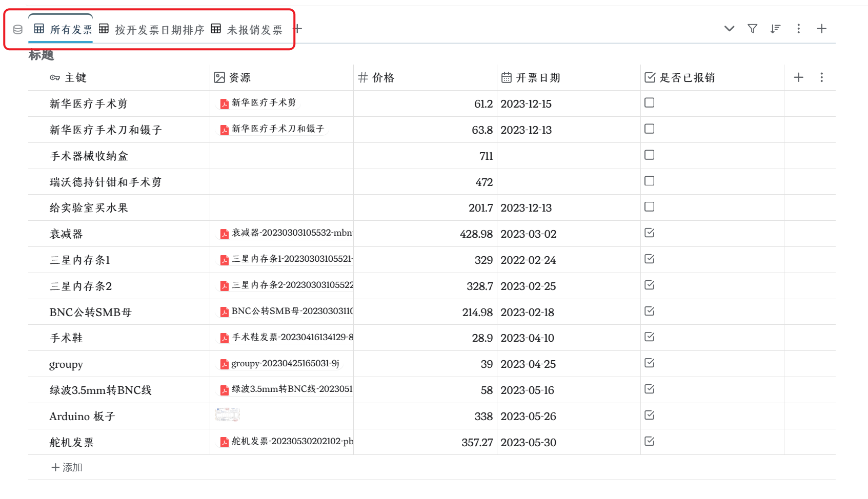Uncheck the 是否已报销 box for 三星内存条1
The width and height of the screenshot is (868, 499).
(x=650, y=259)
